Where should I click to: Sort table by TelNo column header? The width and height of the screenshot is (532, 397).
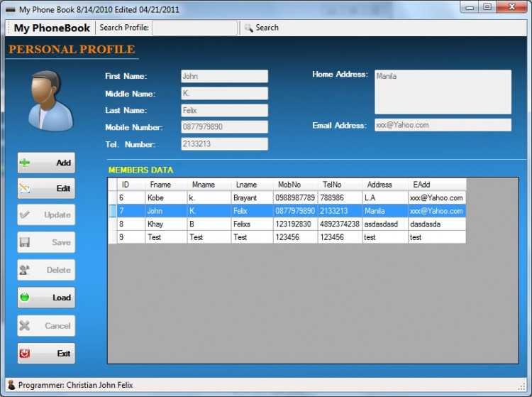(x=340, y=185)
